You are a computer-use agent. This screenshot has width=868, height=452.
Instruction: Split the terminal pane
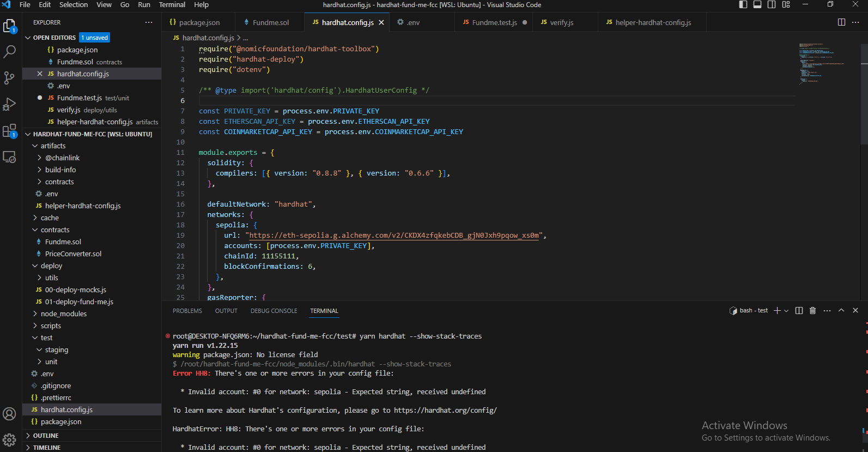coord(799,310)
